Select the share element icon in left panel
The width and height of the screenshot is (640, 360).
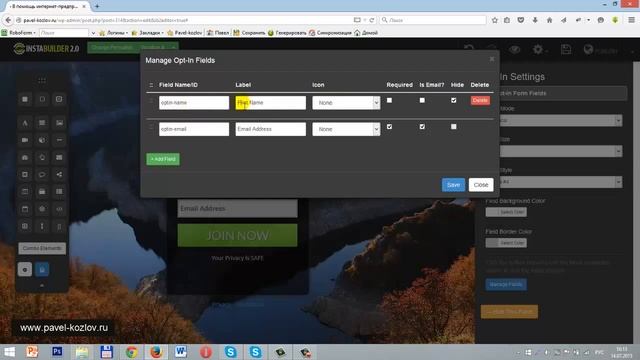pyautogui.click(x=59, y=174)
